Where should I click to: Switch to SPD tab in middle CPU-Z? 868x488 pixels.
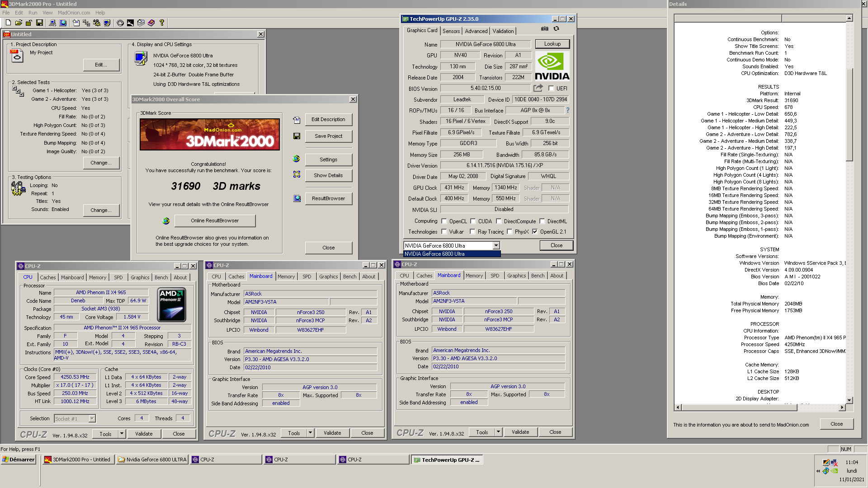307,277
